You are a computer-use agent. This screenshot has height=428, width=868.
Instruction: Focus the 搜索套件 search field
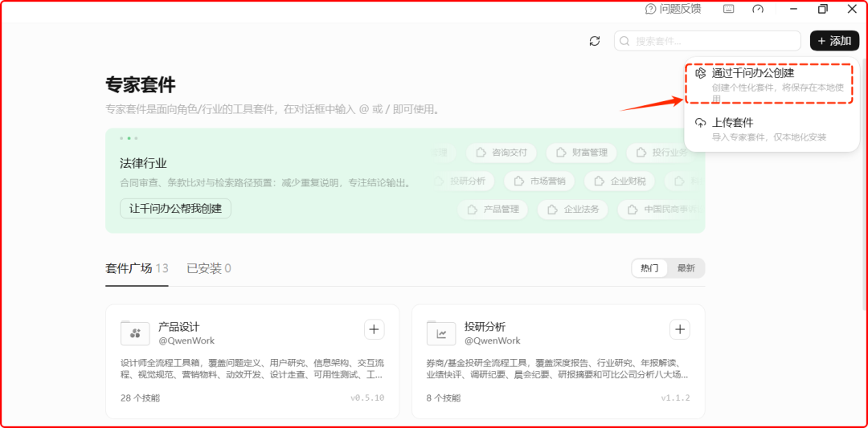707,41
